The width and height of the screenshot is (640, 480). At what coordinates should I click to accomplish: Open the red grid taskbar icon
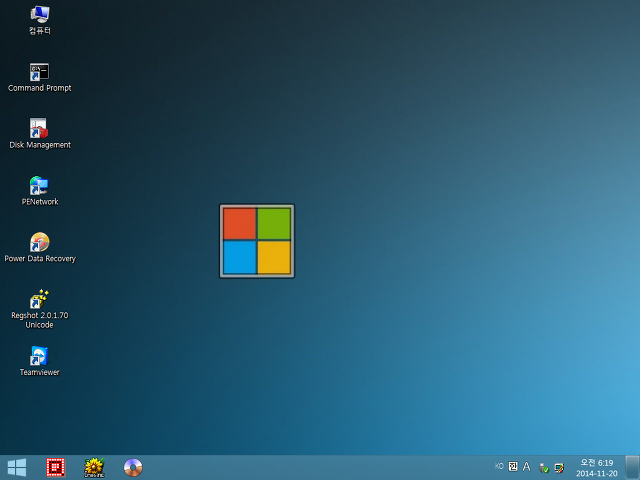pos(56,467)
